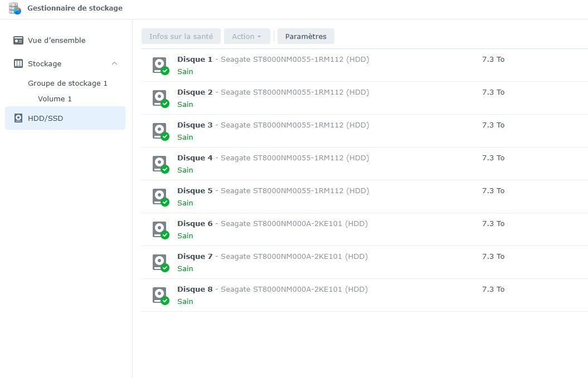The width and height of the screenshot is (588, 378).
Task: Go to the HDD/SSD section
Action: 65,118
